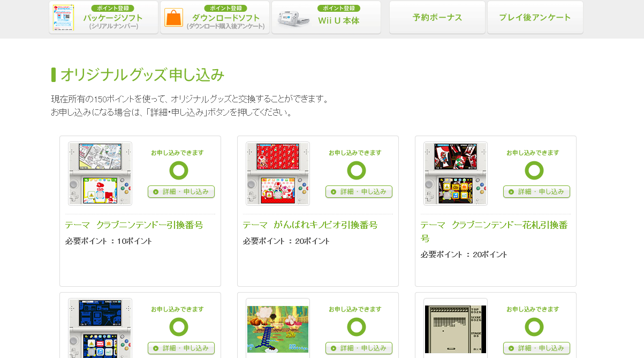
Task: Click the grassland game screenshot thumbnail
Action: pos(278,329)
